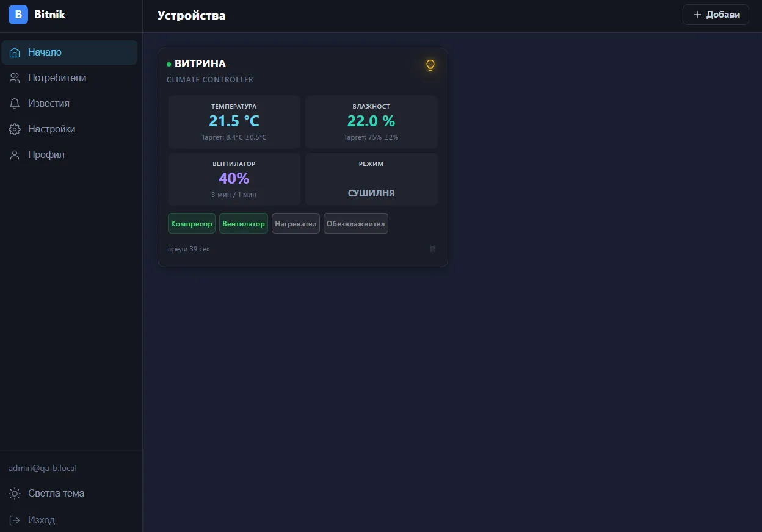The height and width of the screenshot is (532, 762).
Task: Open the Температура 21.5 °C tile
Action: point(234,122)
